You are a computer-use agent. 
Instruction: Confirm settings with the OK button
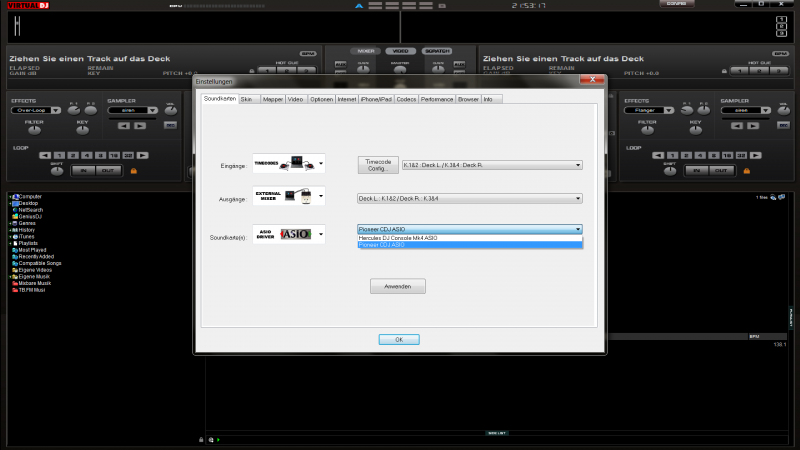pyautogui.click(x=399, y=339)
